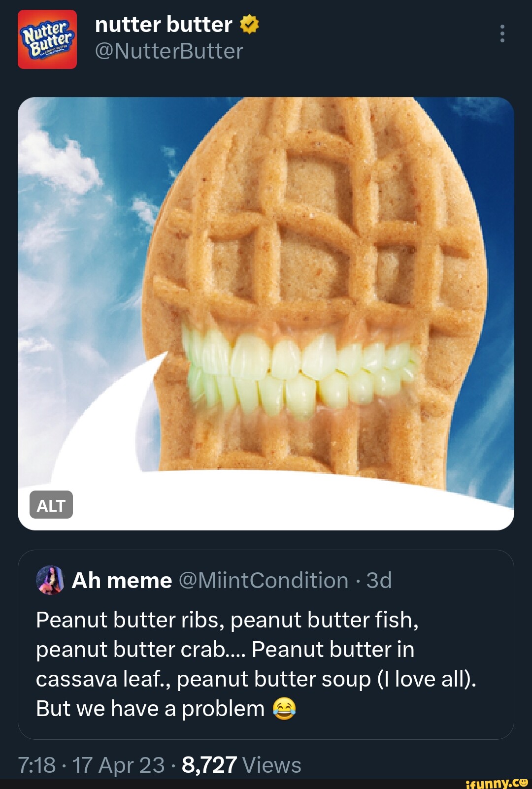Image resolution: width=532 pixels, height=789 pixels.
Task: Click the "3d" quoted tweet timestamp
Action: pos(379,581)
